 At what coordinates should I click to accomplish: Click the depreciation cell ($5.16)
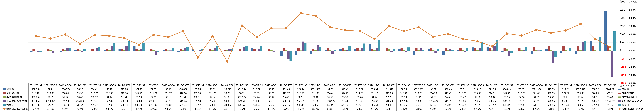[x=198, y=93]
